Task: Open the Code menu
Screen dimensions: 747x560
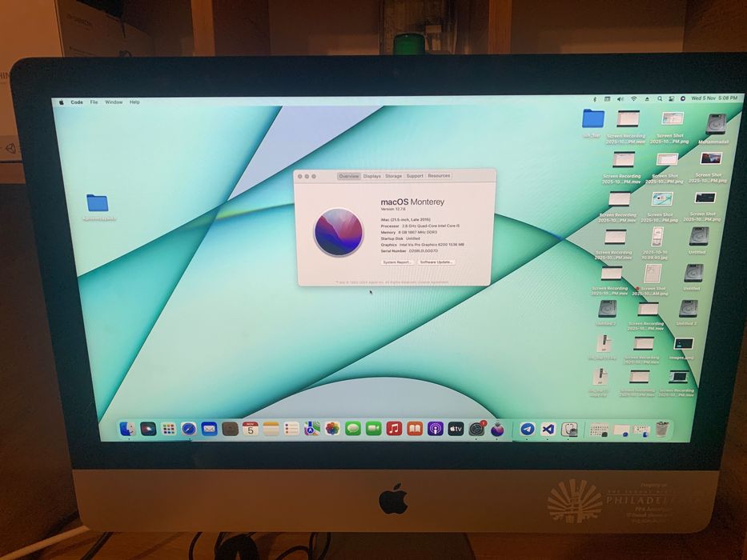Action: (77, 102)
